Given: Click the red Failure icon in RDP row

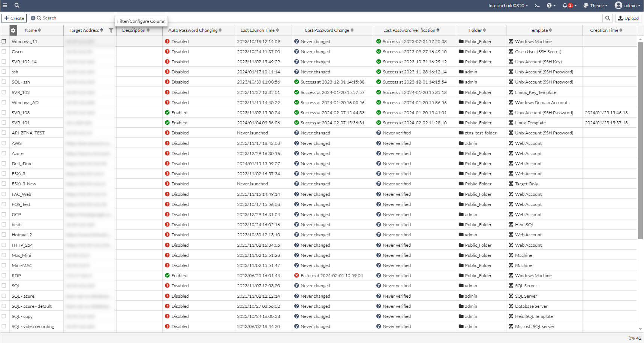Looking at the screenshot, I should pos(297,276).
